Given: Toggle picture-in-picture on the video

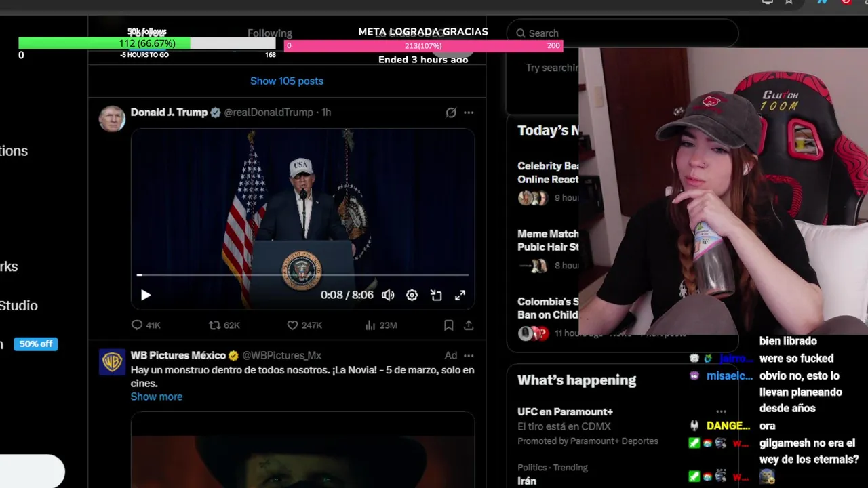Looking at the screenshot, I should pyautogui.click(x=436, y=295).
